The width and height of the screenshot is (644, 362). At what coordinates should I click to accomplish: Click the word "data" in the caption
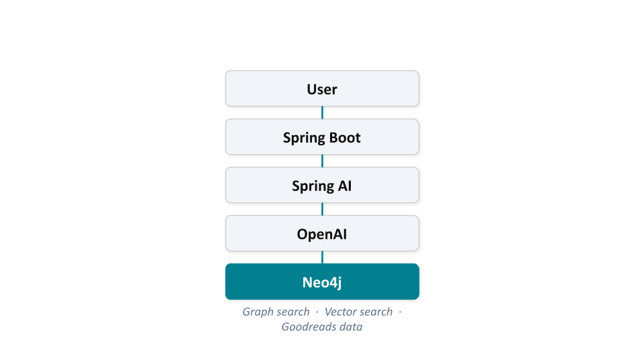pos(352,327)
